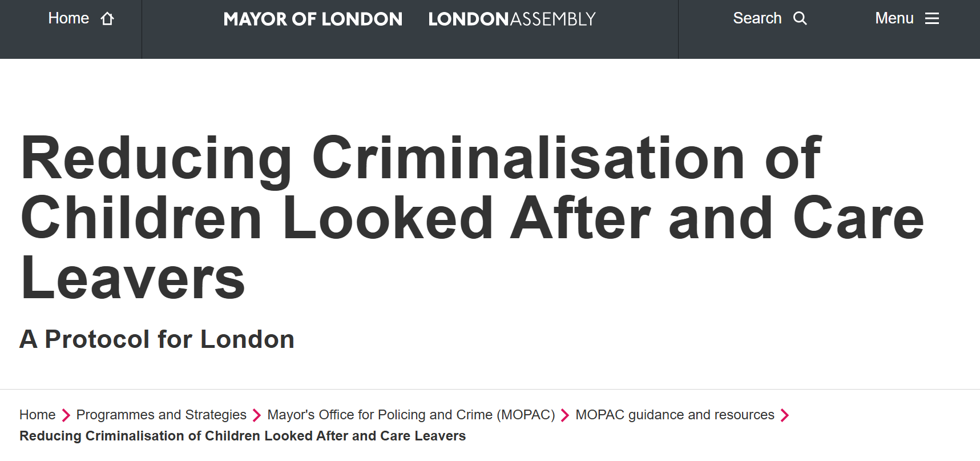
Task: Click chevron after MOPAC guidance and resources
Action: (x=785, y=415)
